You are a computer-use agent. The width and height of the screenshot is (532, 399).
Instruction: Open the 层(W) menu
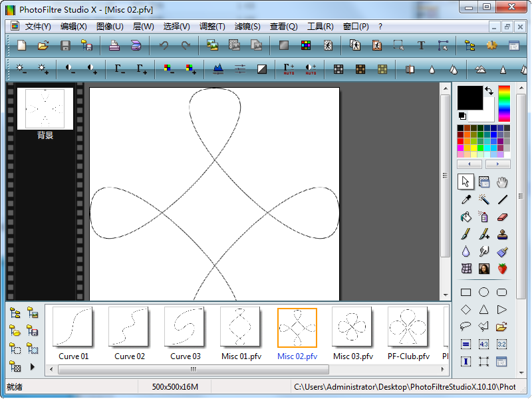point(143,27)
